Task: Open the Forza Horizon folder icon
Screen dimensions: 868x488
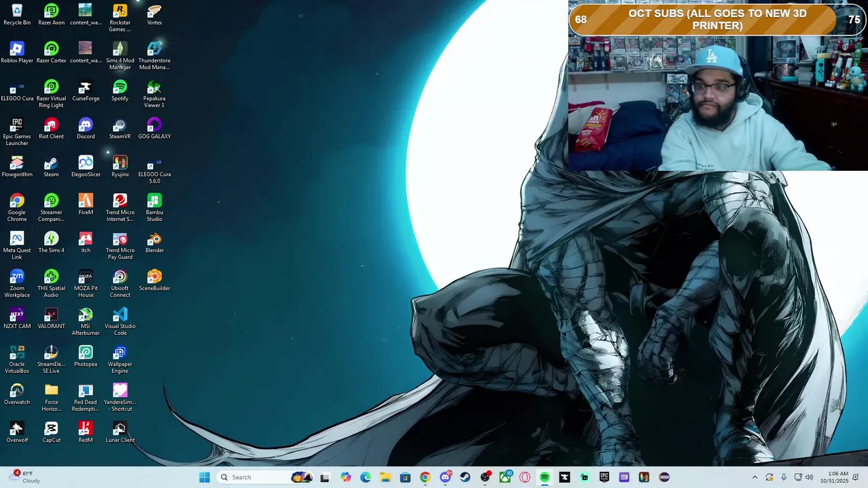Action: 52,397
